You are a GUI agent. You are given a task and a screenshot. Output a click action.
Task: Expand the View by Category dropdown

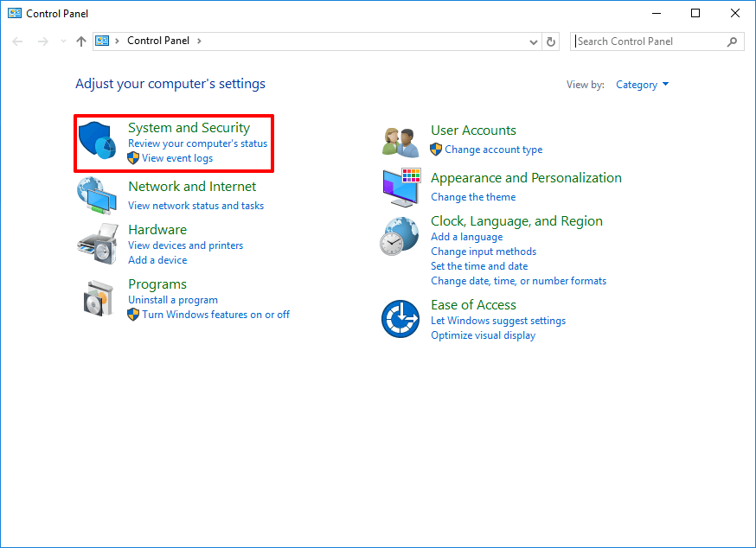tap(642, 85)
